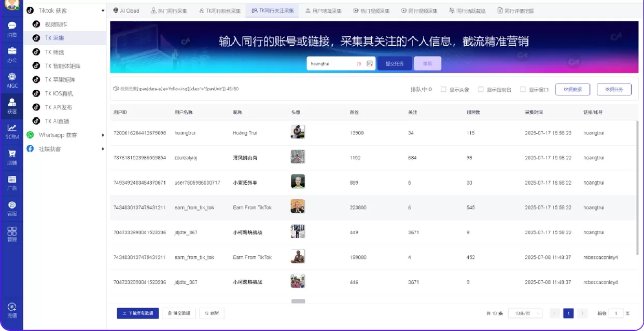Expand the Whatsapp 获客 menu

tap(55, 135)
